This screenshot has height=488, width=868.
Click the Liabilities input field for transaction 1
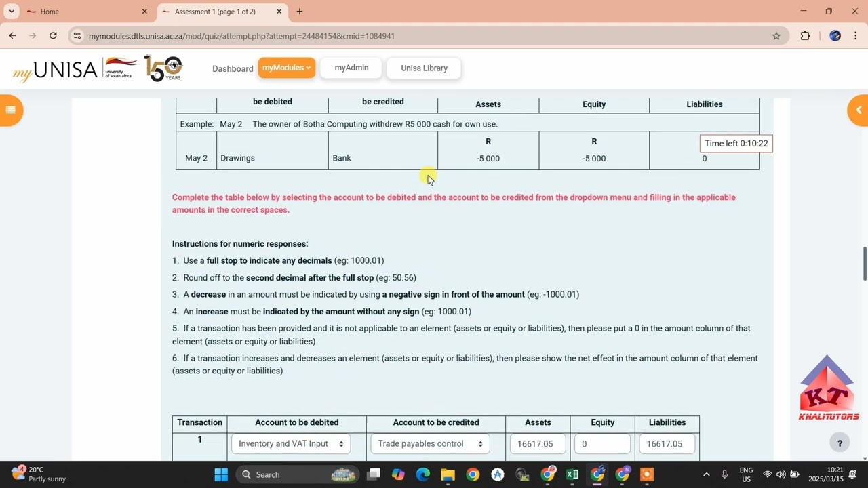coord(667,444)
